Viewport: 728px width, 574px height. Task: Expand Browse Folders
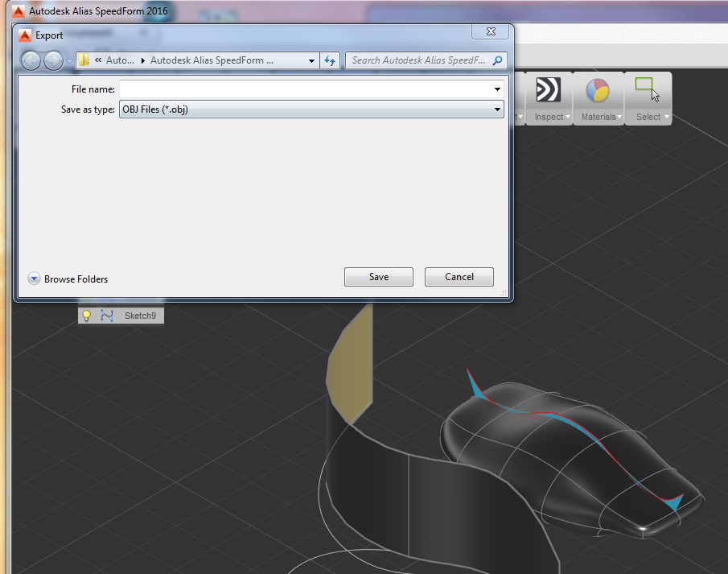[68, 279]
